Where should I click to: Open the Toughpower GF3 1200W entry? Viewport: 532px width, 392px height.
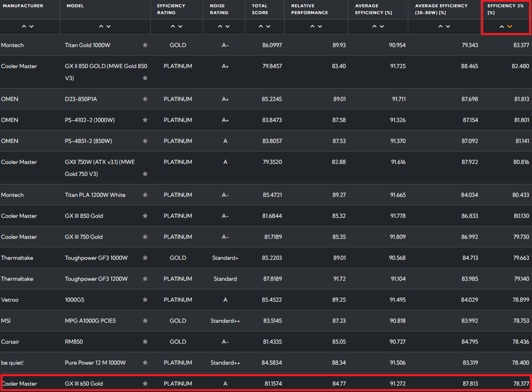[96, 279]
